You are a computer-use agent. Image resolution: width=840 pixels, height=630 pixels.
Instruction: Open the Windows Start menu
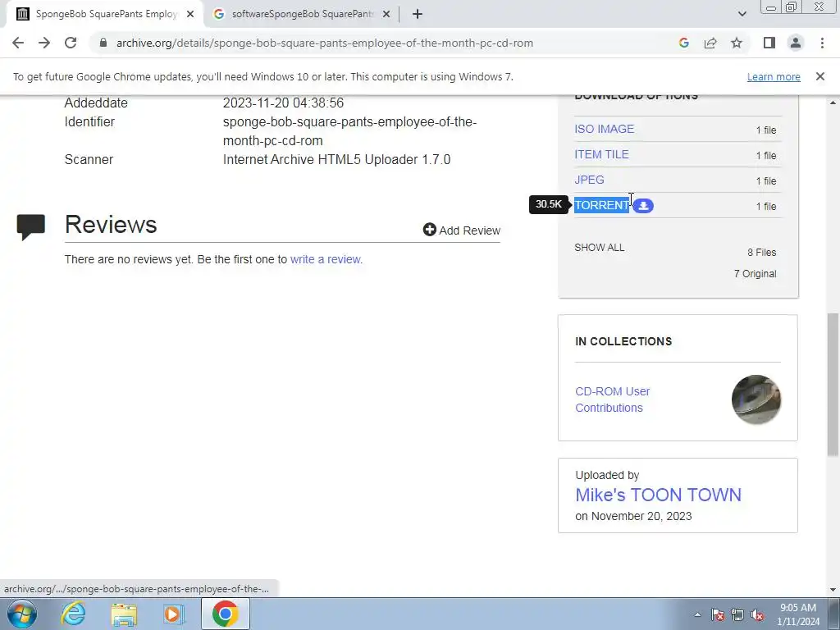click(x=22, y=614)
